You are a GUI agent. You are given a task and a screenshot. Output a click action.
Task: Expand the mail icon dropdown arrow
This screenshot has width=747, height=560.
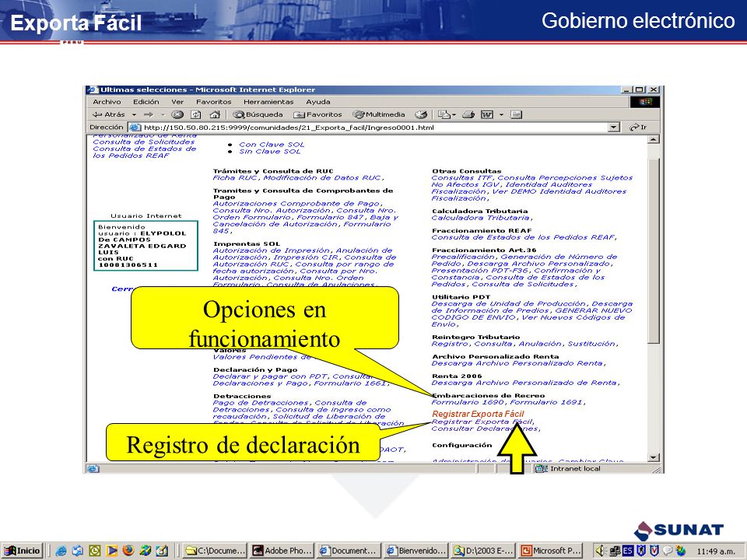(454, 115)
